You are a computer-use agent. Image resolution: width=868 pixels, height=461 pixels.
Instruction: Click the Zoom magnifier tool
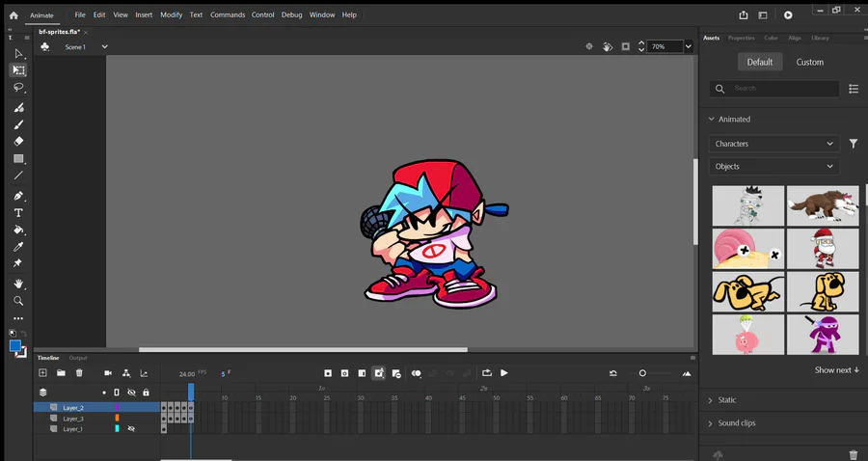click(18, 301)
